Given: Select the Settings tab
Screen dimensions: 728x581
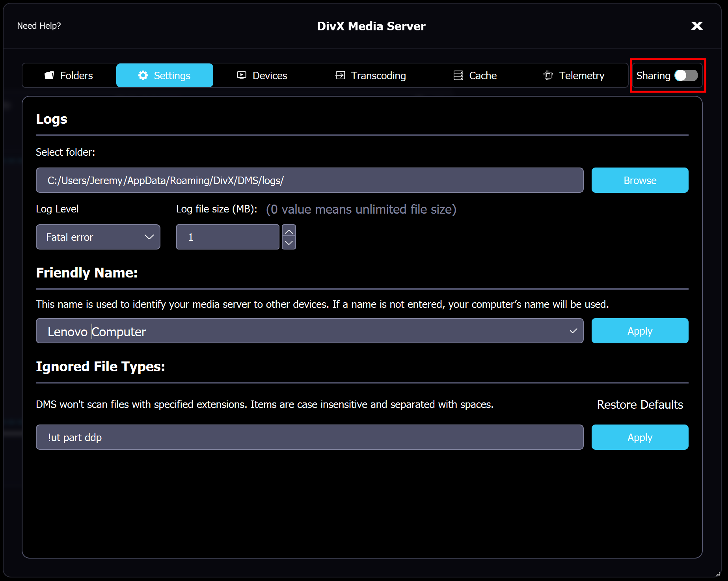Looking at the screenshot, I should point(165,75).
